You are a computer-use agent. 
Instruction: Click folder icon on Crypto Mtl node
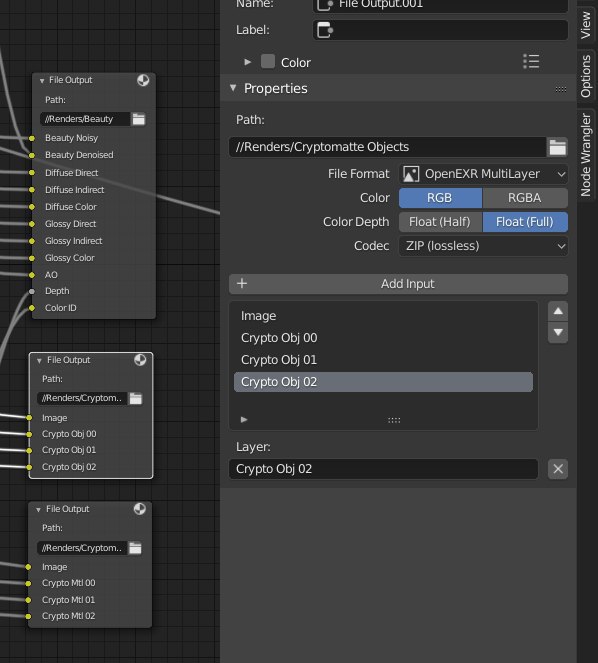[x=135, y=548]
